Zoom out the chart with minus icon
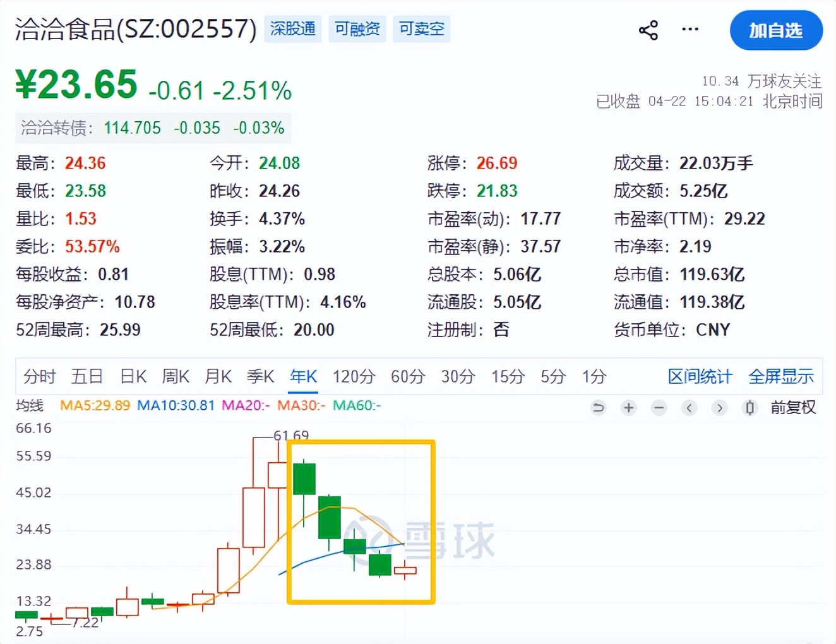 click(x=659, y=408)
